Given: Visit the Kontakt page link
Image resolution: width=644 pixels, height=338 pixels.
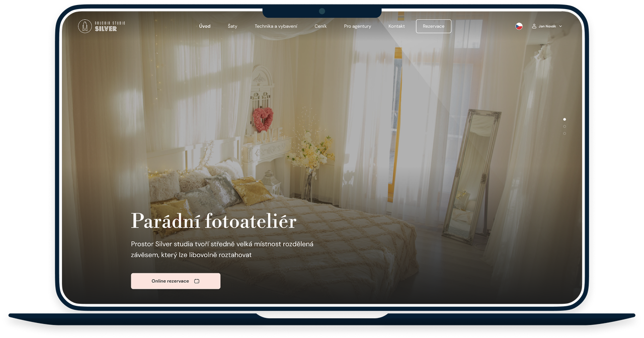Looking at the screenshot, I should tap(396, 26).
